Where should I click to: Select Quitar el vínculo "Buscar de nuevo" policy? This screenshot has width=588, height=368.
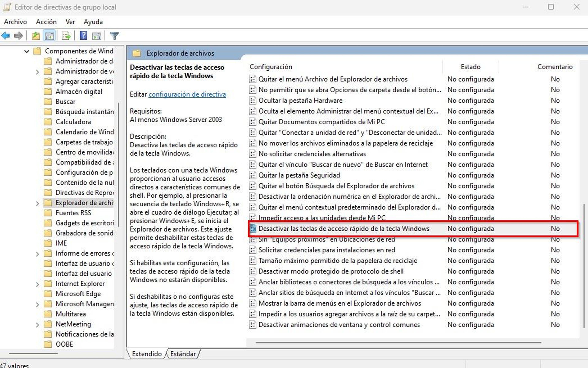(343, 164)
